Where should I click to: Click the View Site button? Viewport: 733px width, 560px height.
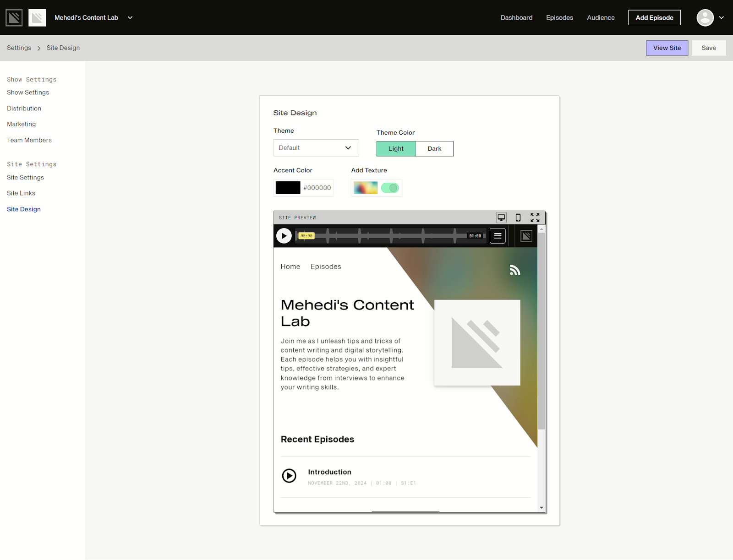[667, 48]
